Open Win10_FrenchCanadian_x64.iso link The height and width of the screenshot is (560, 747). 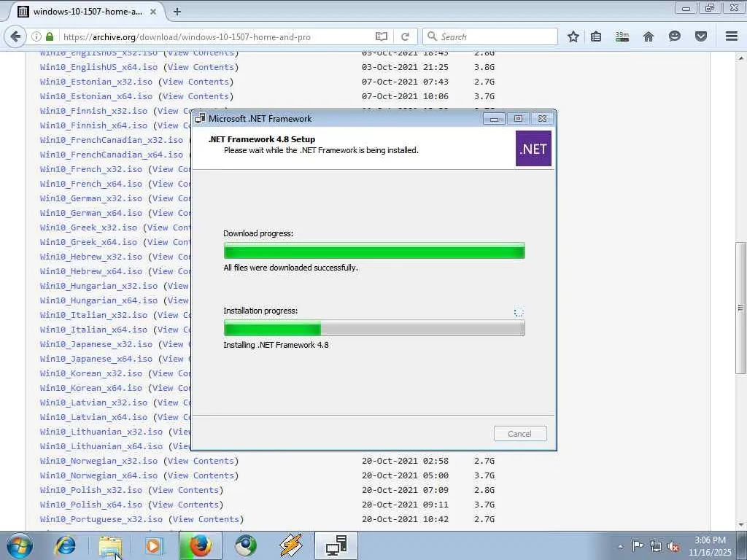pos(112,155)
